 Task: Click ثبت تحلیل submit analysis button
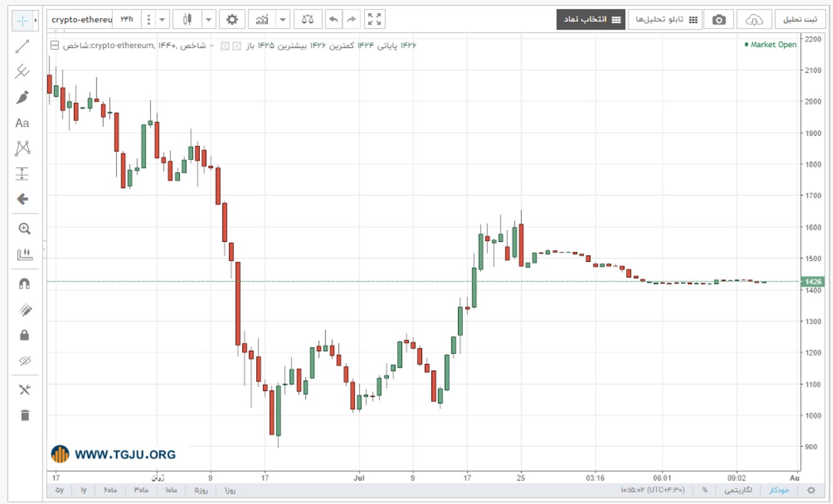(800, 20)
